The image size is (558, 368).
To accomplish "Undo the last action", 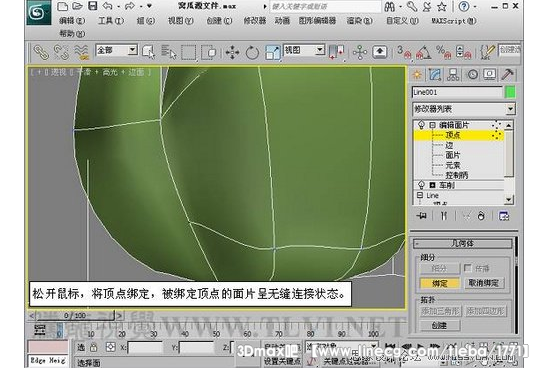I will click(x=107, y=6).
